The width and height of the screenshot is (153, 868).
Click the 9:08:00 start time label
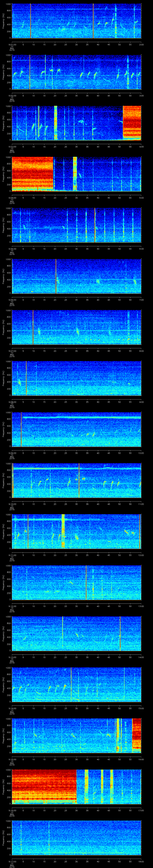(x=12, y=402)
